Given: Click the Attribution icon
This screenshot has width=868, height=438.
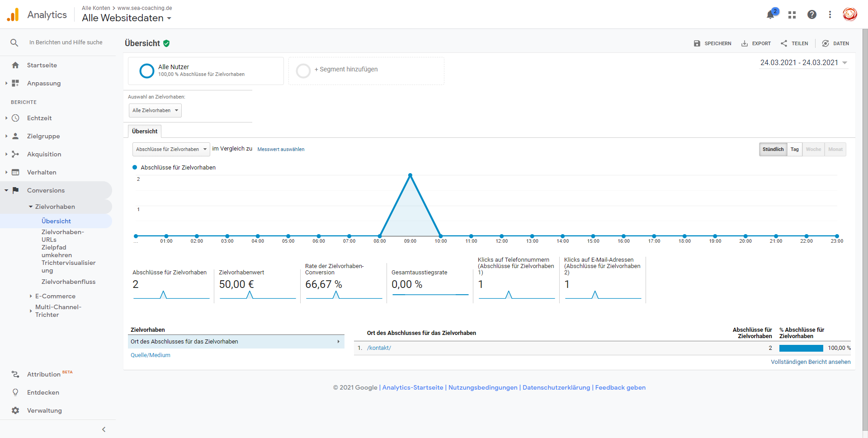Looking at the screenshot, I should (x=15, y=374).
